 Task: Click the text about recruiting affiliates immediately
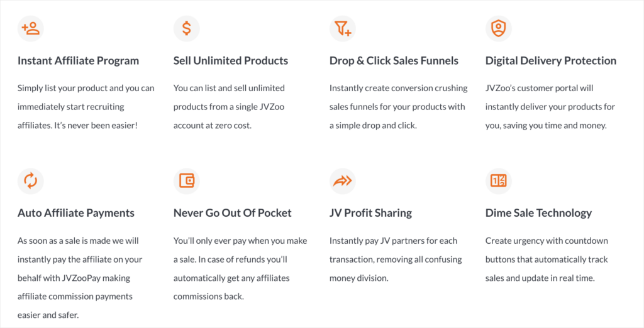click(x=86, y=107)
